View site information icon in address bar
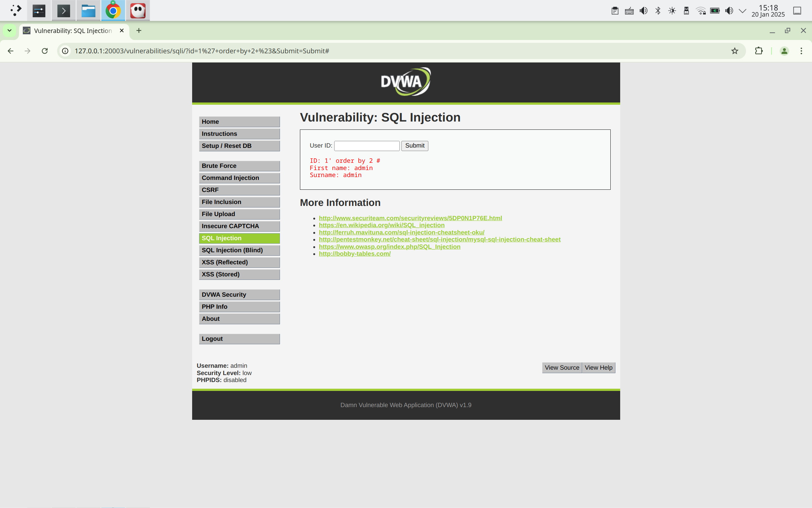The width and height of the screenshot is (812, 508). (65, 51)
